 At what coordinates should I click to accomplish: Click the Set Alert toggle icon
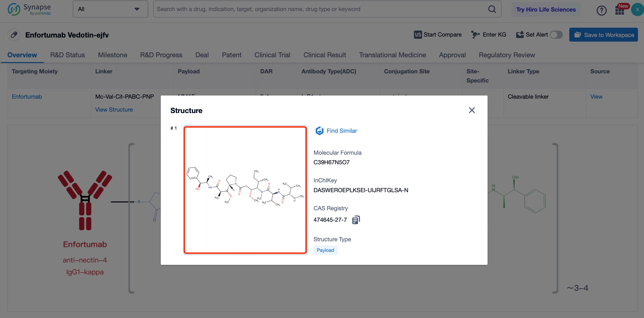click(557, 35)
